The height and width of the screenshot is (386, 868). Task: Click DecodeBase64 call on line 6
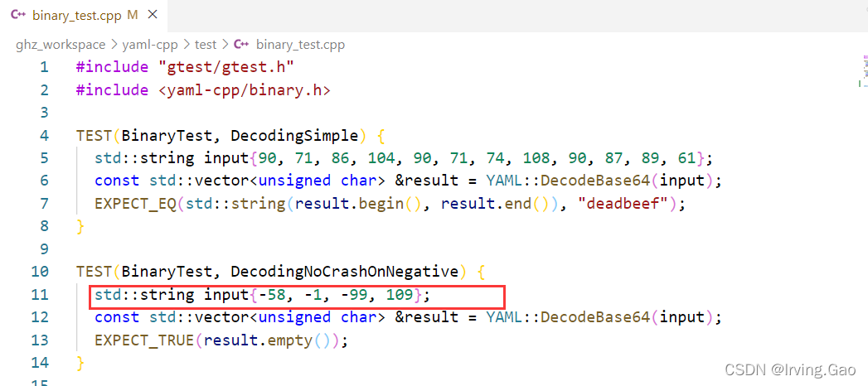(x=595, y=181)
